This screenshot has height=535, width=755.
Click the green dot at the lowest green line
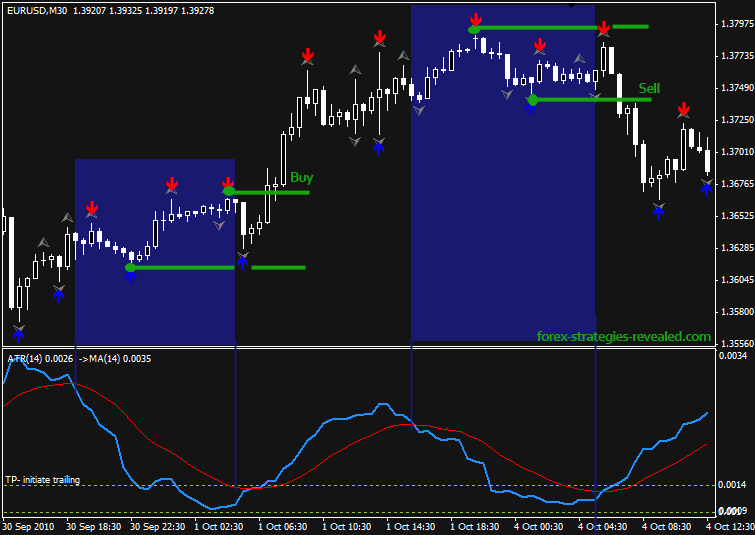click(x=130, y=267)
